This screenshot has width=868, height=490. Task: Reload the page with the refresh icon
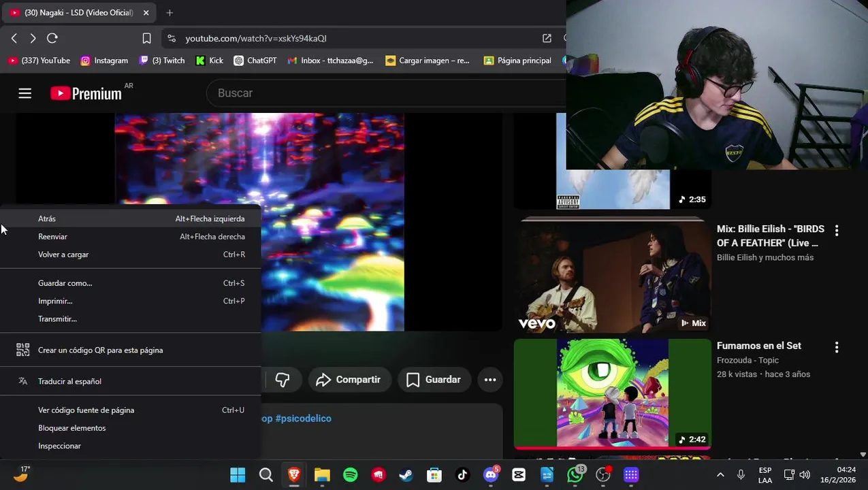(52, 38)
